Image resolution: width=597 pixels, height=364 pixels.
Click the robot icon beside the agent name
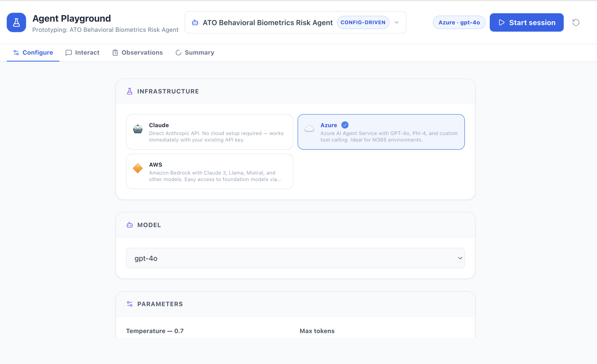195,23
